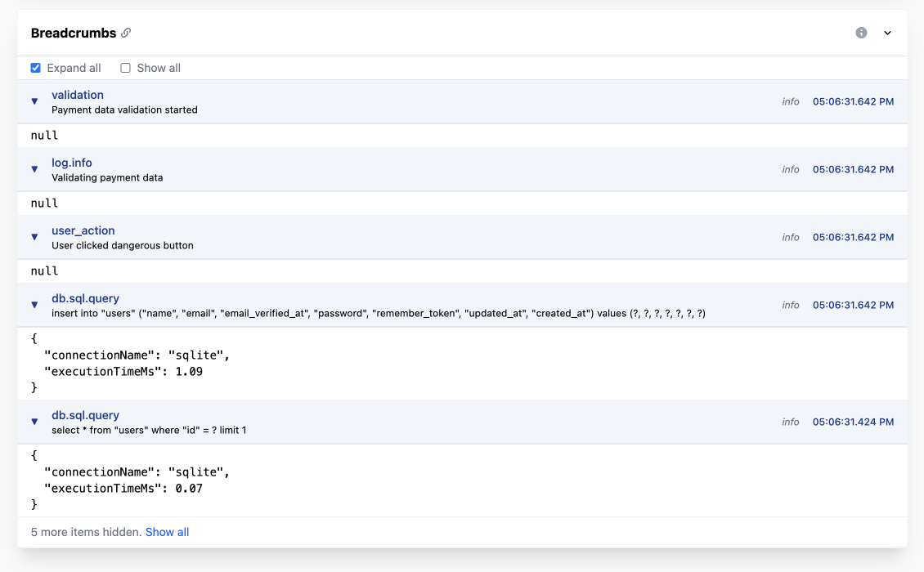The width and height of the screenshot is (924, 572).
Task: Collapse the user_action breadcrumb triangle
Action: (35, 237)
